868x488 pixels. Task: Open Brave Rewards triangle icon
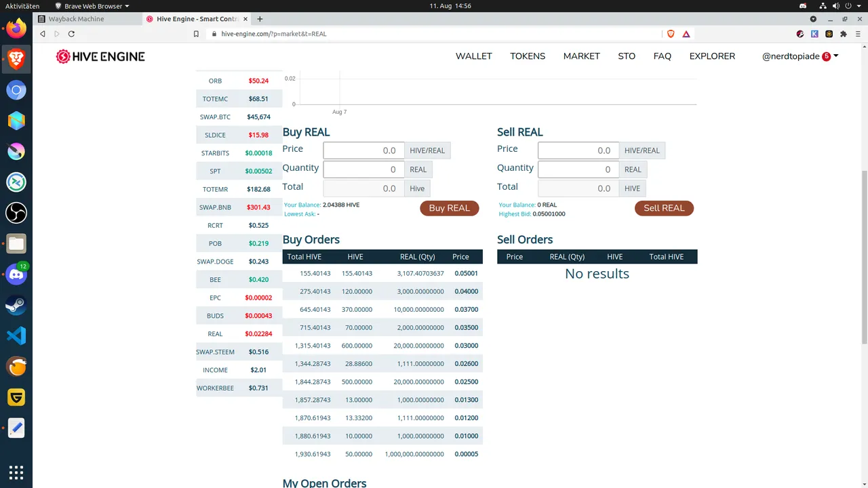pyautogui.click(x=686, y=33)
